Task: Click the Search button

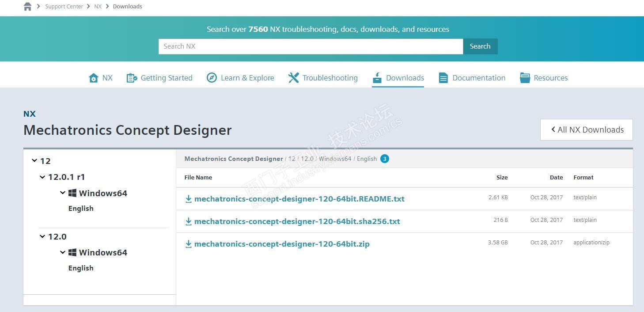Action: pyautogui.click(x=480, y=46)
